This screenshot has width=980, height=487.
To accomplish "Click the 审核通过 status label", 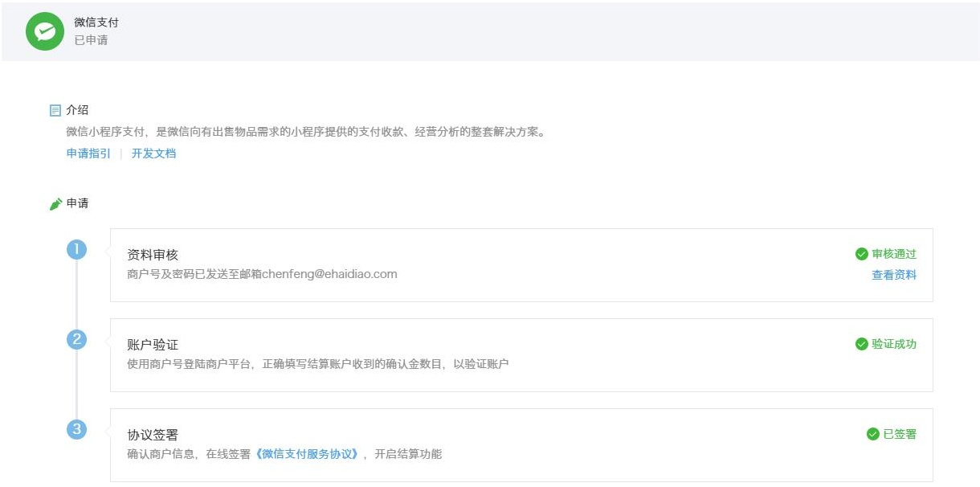I will coord(894,254).
